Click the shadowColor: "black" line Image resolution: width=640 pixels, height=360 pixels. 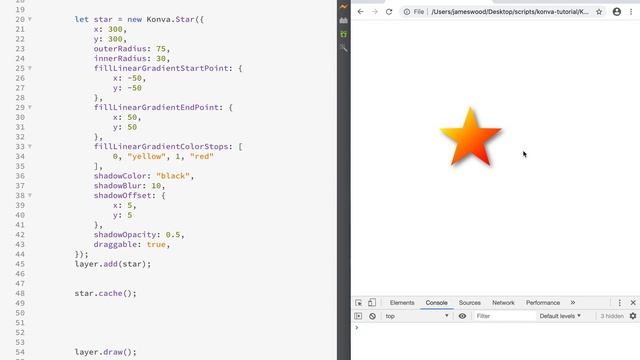(x=144, y=176)
